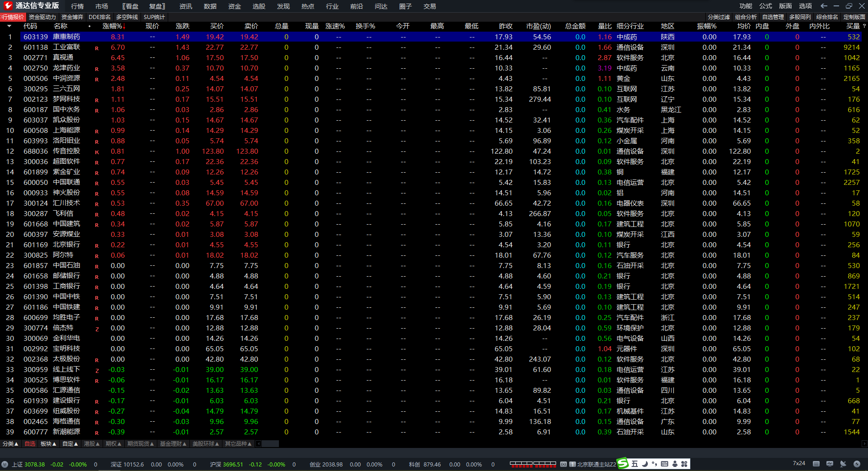Open 自选管理

[x=773, y=17]
